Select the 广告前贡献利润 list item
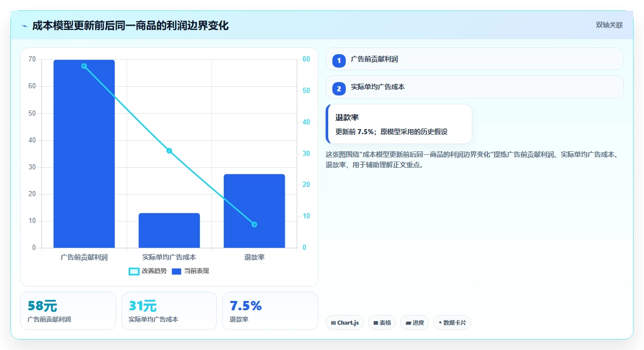The width and height of the screenshot is (644, 350). (x=474, y=59)
